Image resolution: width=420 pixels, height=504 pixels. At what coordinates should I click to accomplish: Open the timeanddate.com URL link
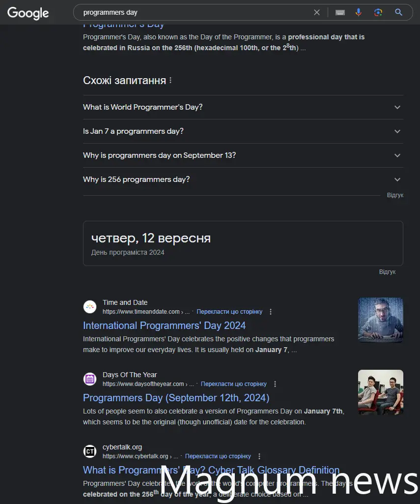click(x=146, y=312)
